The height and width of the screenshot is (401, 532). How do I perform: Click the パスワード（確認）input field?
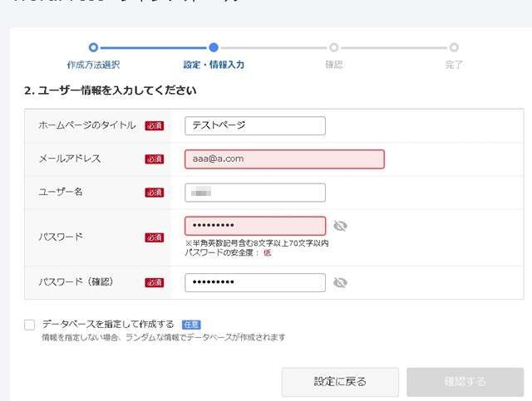coord(254,283)
